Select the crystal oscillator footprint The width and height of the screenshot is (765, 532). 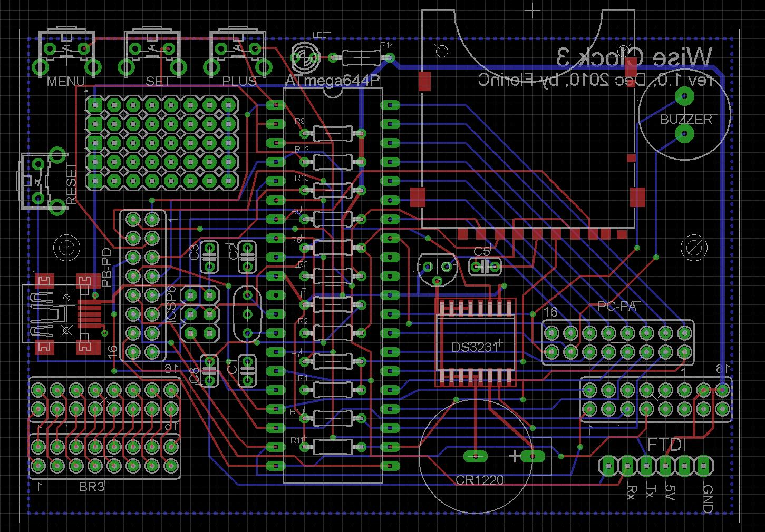pos(247,314)
